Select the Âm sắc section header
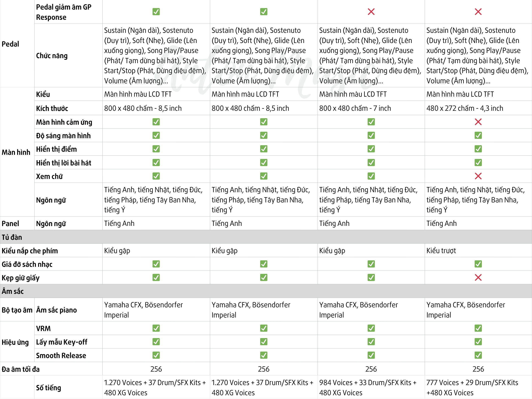Viewport: 532px width, 399px height. 13,291
